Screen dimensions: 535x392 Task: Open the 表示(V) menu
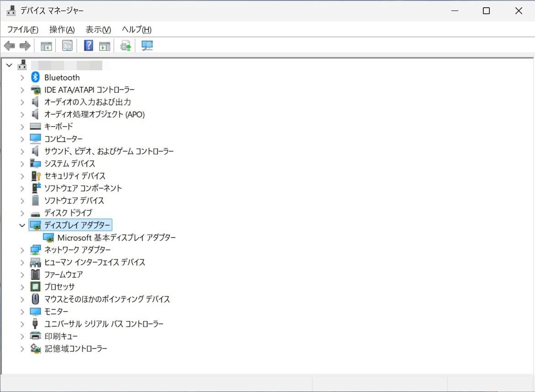(98, 30)
